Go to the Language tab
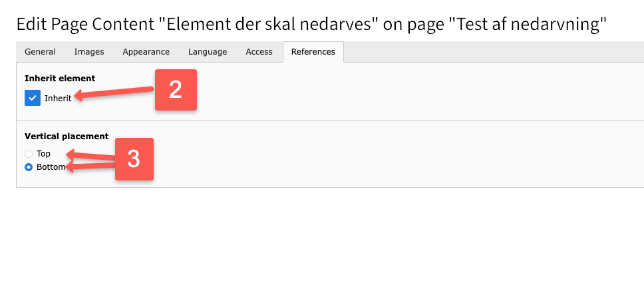The image size is (644, 281). click(x=207, y=52)
